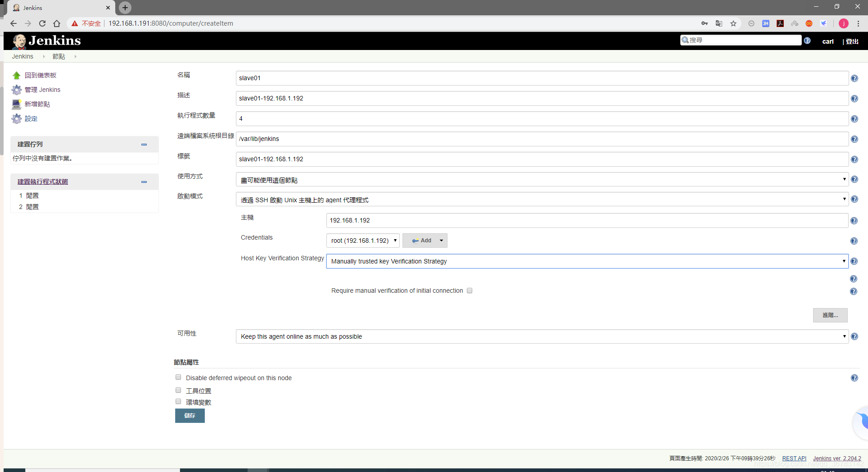The width and height of the screenshot is (868, 472).
Task: Collapse the 建置佇列 panel
Action: (144, 145)
